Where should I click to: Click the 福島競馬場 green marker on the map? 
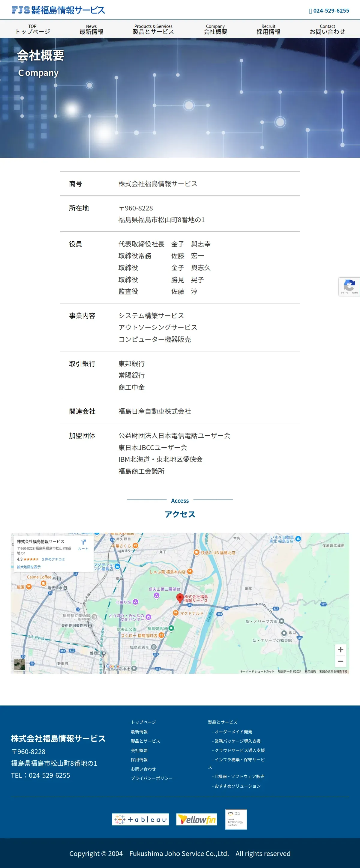coord(171,628)
